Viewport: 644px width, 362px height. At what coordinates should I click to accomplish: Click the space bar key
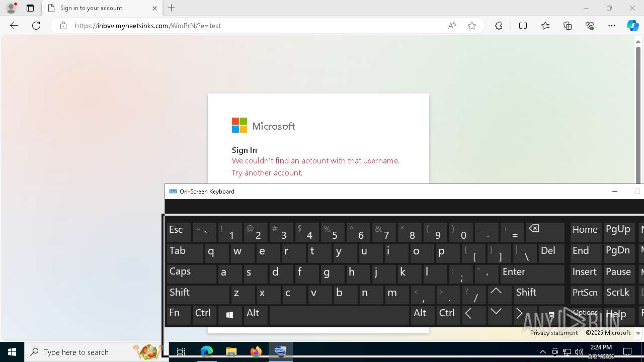[x=339, y=315]
